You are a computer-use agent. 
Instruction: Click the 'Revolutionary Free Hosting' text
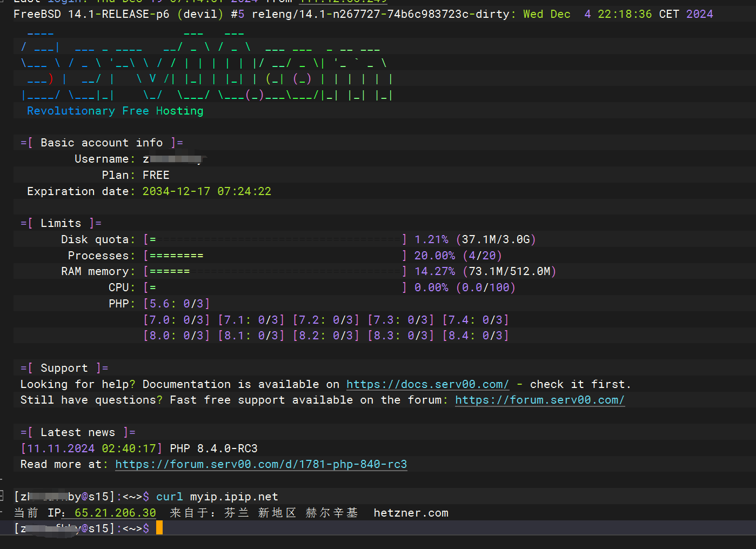click(x=115, y=111)
